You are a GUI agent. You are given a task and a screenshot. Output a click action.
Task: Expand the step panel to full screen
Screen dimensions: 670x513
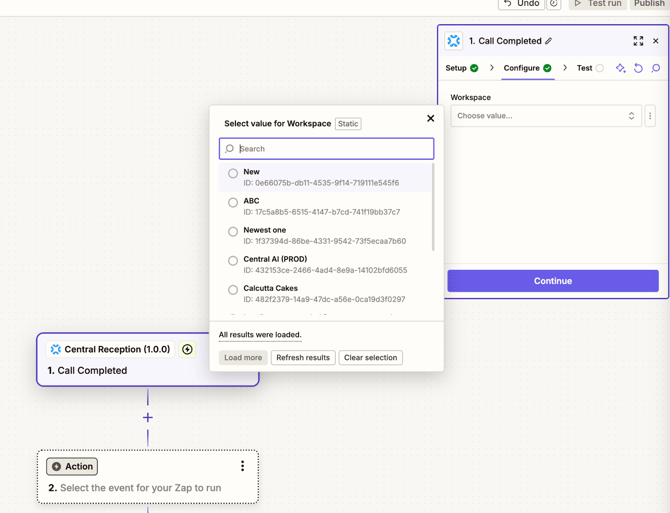(638, 41)
